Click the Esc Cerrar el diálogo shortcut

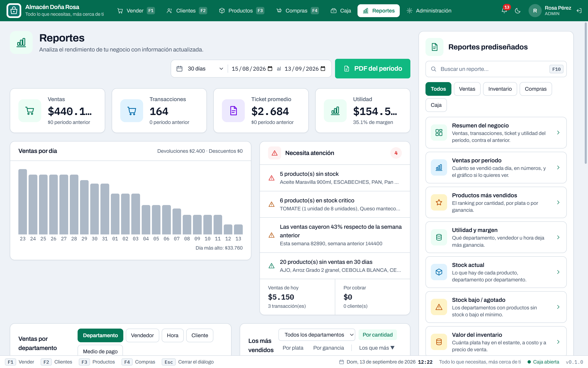[x=188, y=362]
